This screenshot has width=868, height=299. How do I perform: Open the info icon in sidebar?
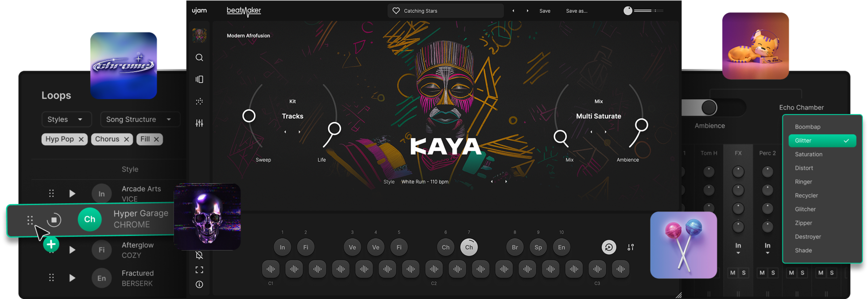pos(199,284)
